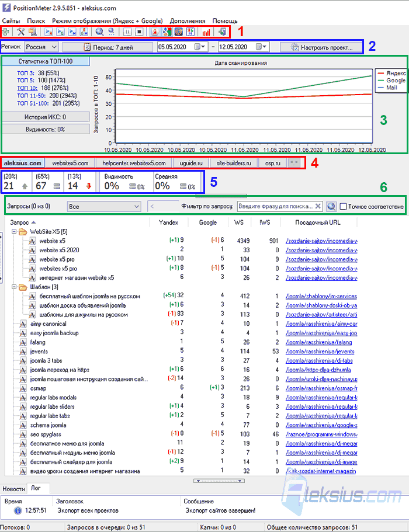Start the Yandex position scan icon

coord(48,32)
